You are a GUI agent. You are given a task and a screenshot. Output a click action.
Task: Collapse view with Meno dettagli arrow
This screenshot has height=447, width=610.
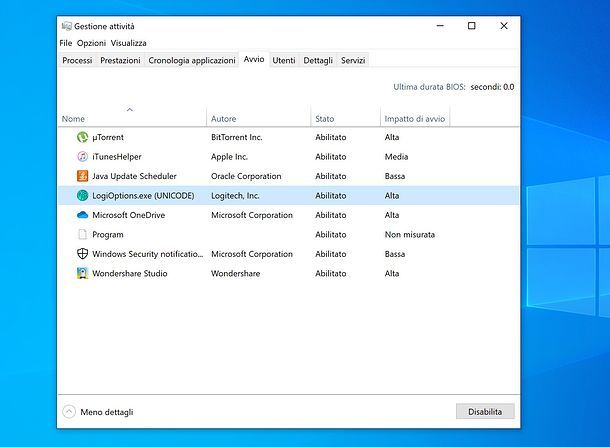pos(69,412)
